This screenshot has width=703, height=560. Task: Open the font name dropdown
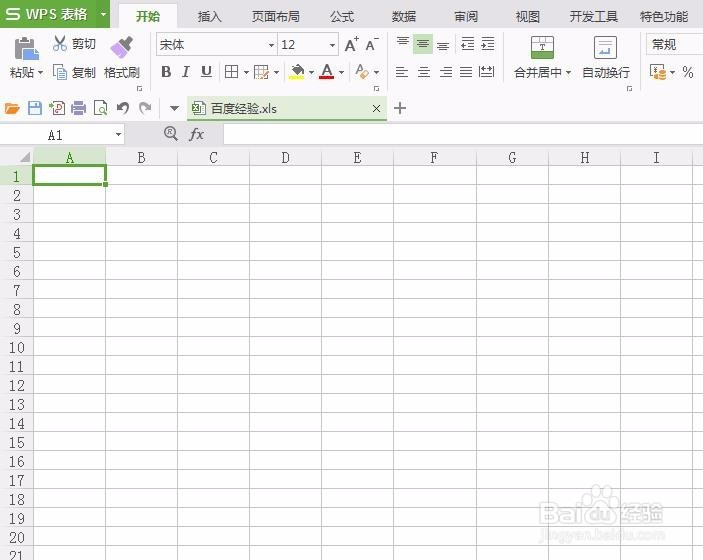point(271,45)
